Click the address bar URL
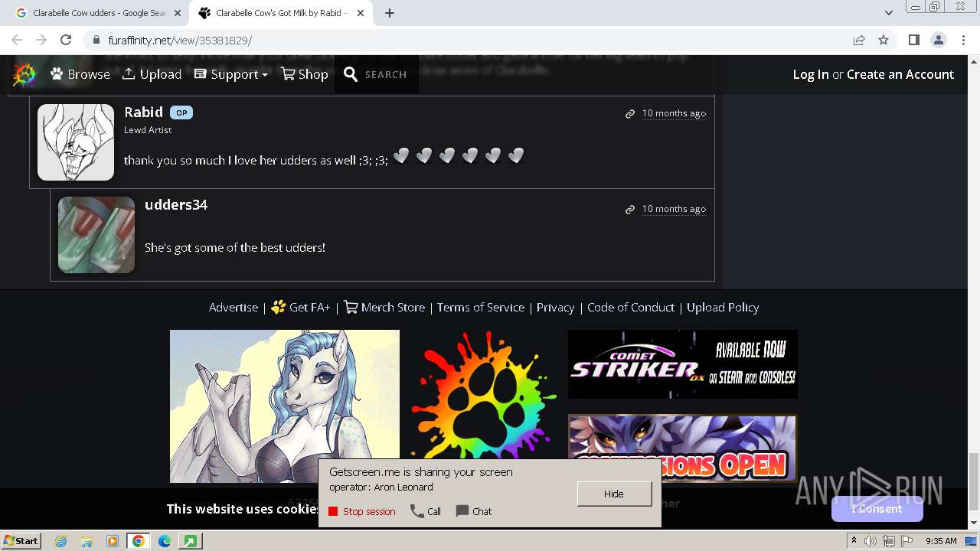The height and width of the screenshot is (551, 980). coord(180,40)
